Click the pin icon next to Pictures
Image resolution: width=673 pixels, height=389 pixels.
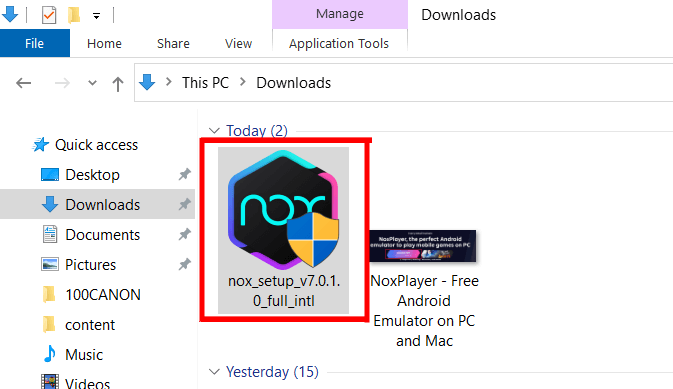pyautogui.click(x=185, y=264)
